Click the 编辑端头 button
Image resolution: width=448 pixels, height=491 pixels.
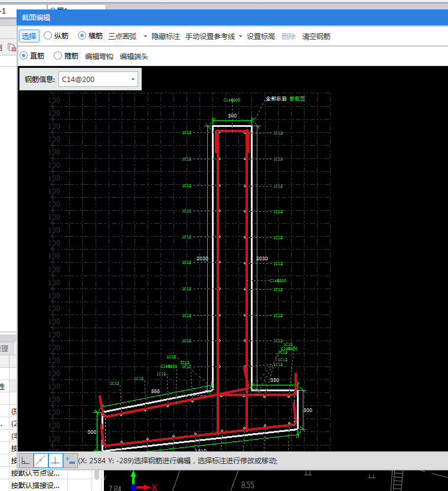pyautogui.click(x=134, y=57)
